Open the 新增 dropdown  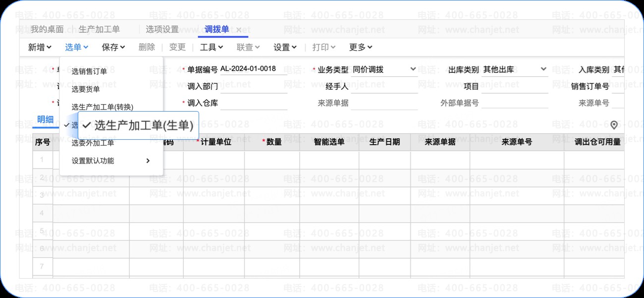click(40, 47)
